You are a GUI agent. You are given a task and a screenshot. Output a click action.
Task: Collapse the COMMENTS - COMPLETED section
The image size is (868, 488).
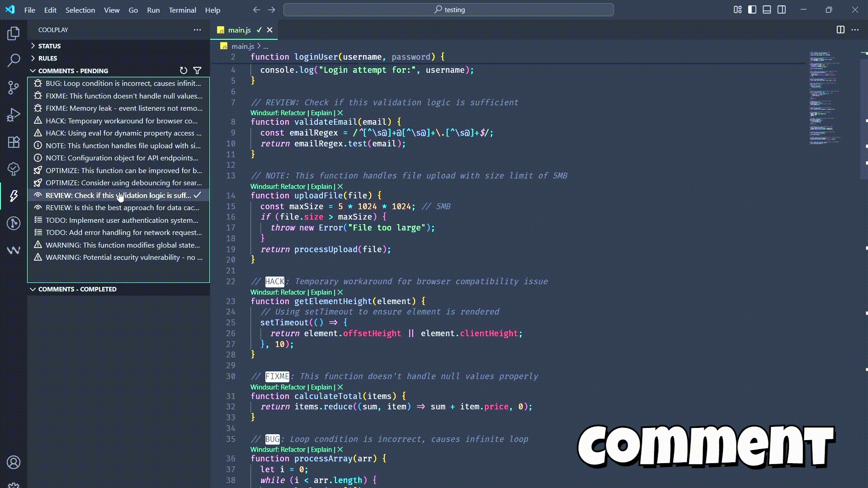[77, 289]
